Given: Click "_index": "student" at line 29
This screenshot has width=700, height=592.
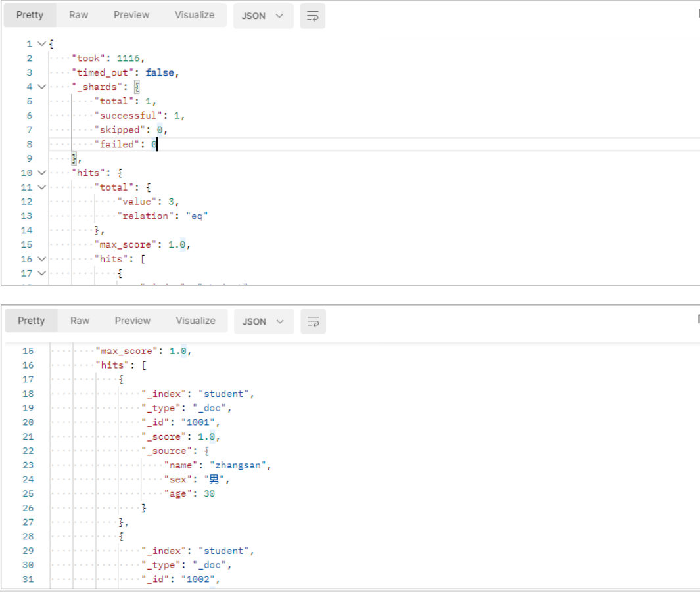Looking at the screenshot, I should pyautogui.click(x=198, y=551).
